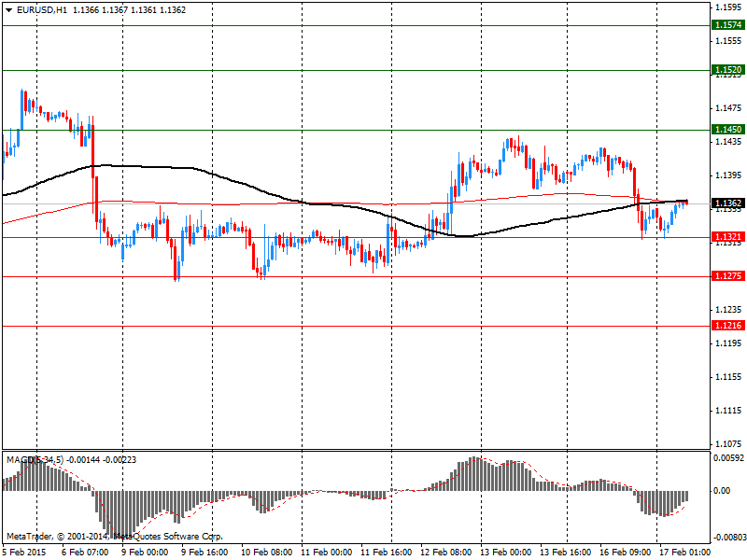Click the 1.1395 price scale value
The image size is (747, 560).
pos(729,175)
